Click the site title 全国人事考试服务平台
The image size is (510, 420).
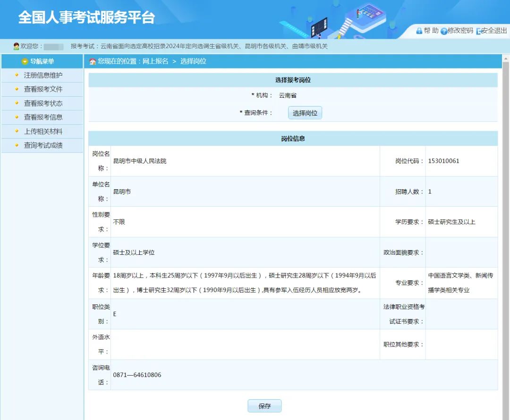tap(86, 17)
